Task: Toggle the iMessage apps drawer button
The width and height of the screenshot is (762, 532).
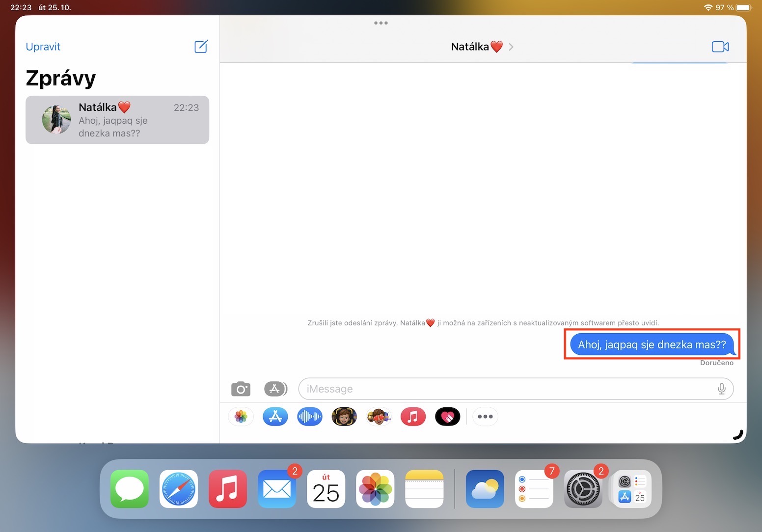Action: pos(275,389)
